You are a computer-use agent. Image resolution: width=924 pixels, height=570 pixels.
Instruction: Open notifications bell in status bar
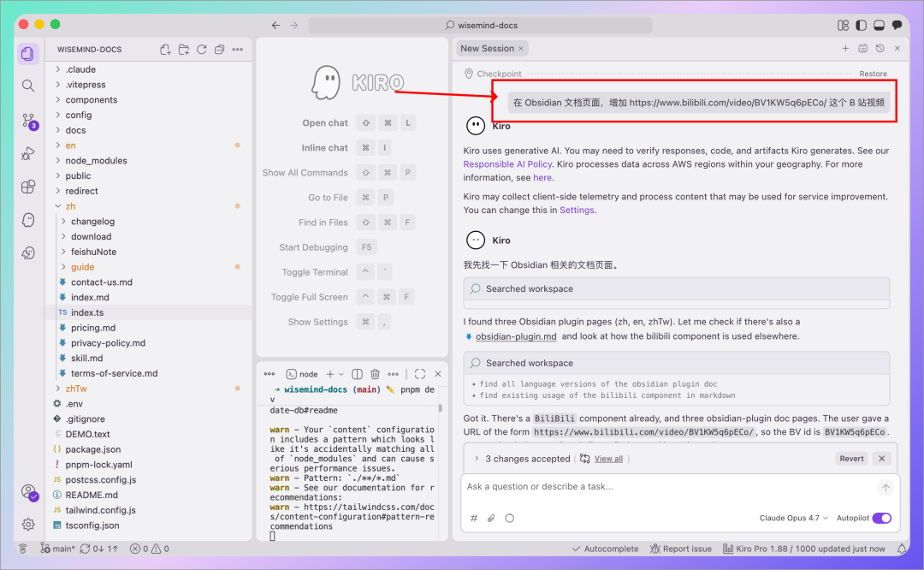(x=902, y=549)
